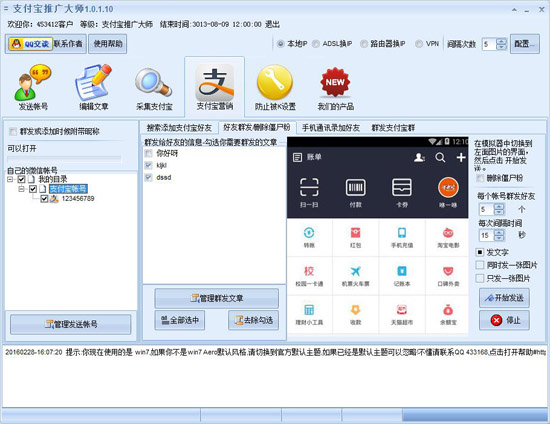Click the 管理发送帐号 button
The width and height of the screenshot is (550, 424).
[x=71, y=324]
